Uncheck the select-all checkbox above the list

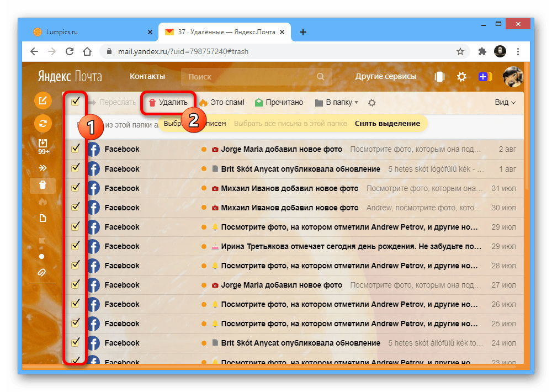[76, 102]
